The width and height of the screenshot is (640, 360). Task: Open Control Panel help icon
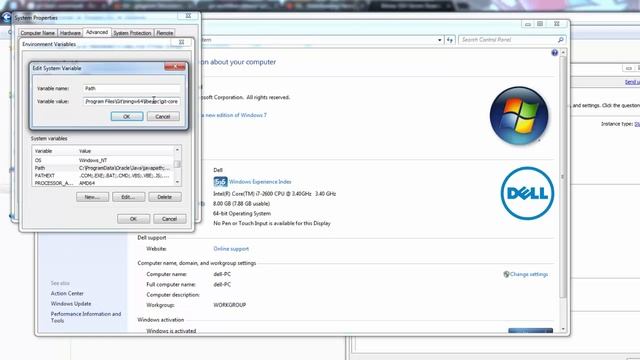tap(554, 53)
